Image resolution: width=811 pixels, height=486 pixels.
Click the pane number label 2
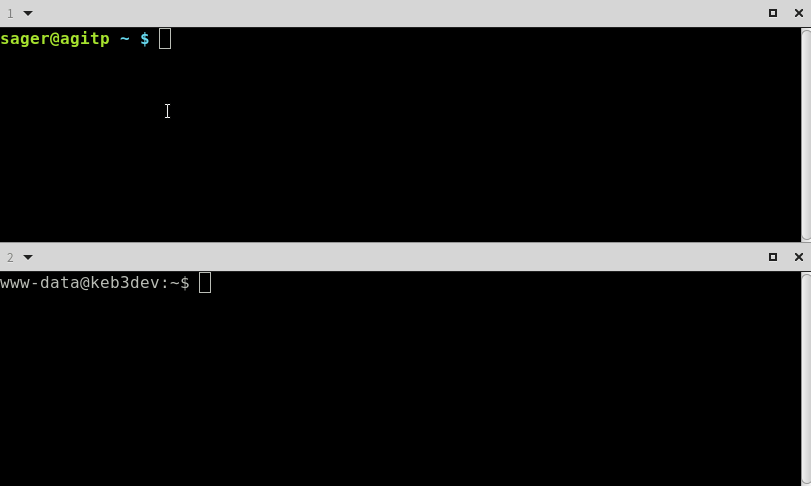10,257
